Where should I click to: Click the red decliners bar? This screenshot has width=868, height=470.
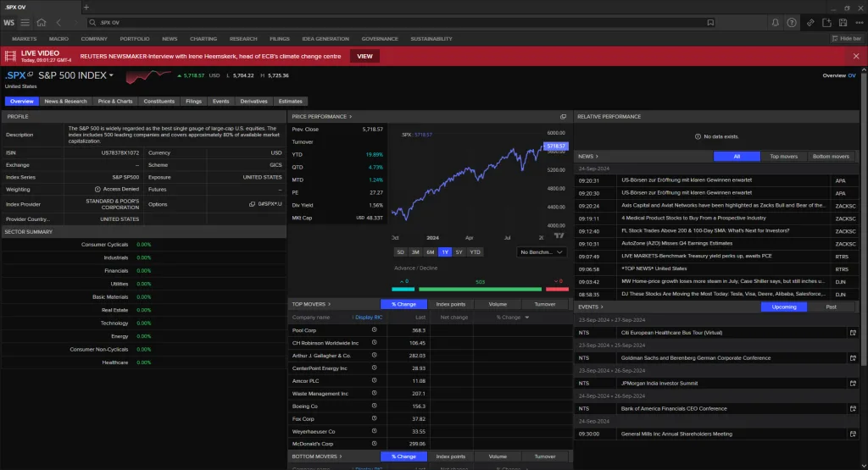tap(557, 289)
